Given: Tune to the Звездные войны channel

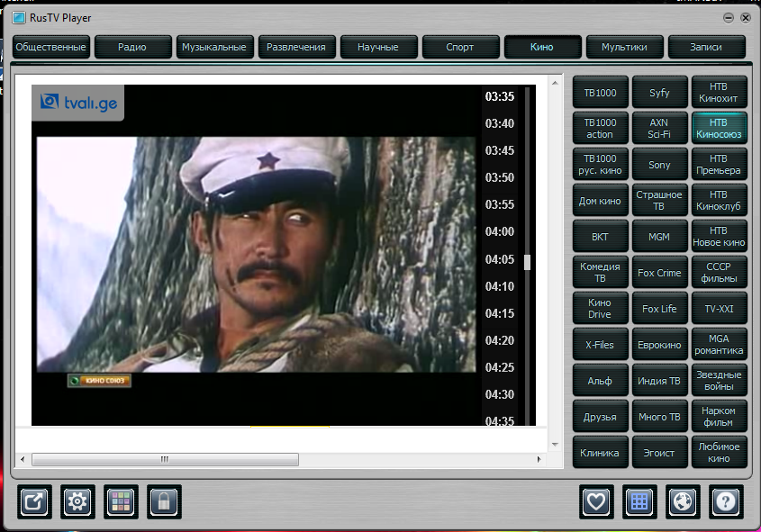Looking at the screenshot, I should pos(718,381).
